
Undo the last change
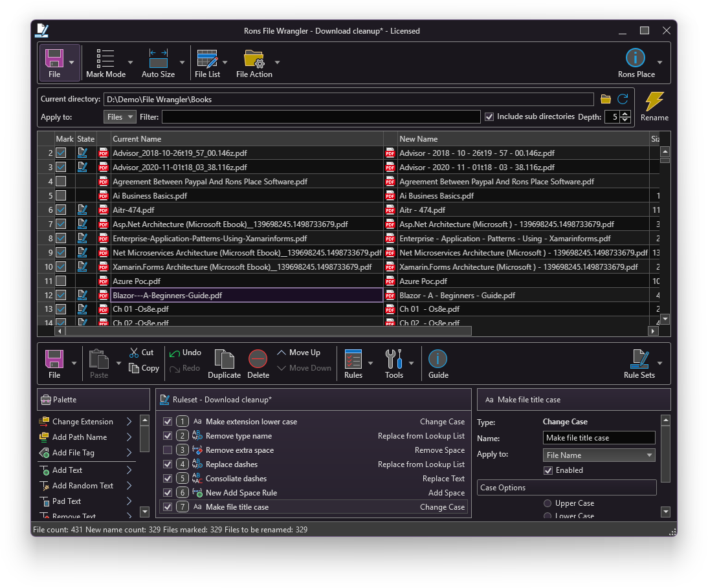point(185,353)
